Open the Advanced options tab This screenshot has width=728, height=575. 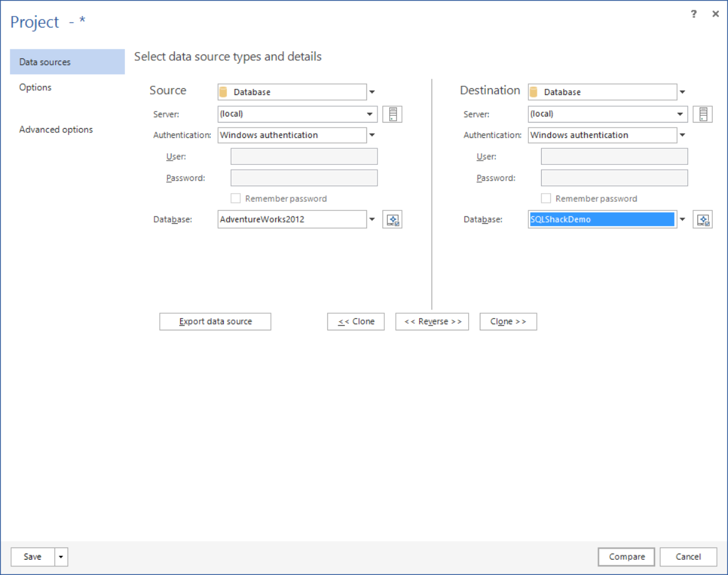coord(56,129)
